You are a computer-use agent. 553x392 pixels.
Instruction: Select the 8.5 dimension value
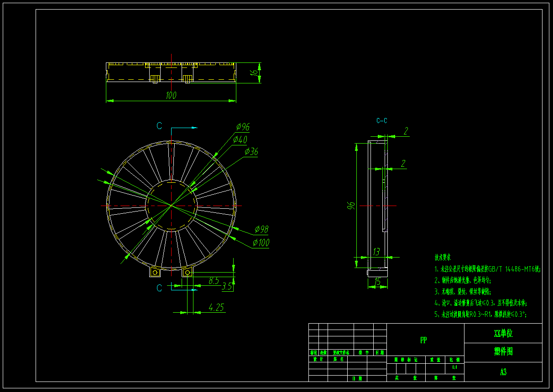tap(214, 281)
